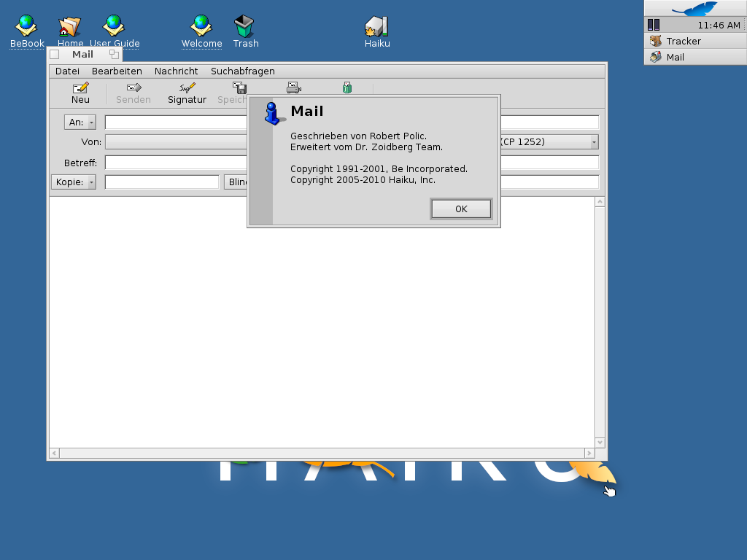747x560 pixels.
Task: Click the printer toolbar icon
Action: 294,87
